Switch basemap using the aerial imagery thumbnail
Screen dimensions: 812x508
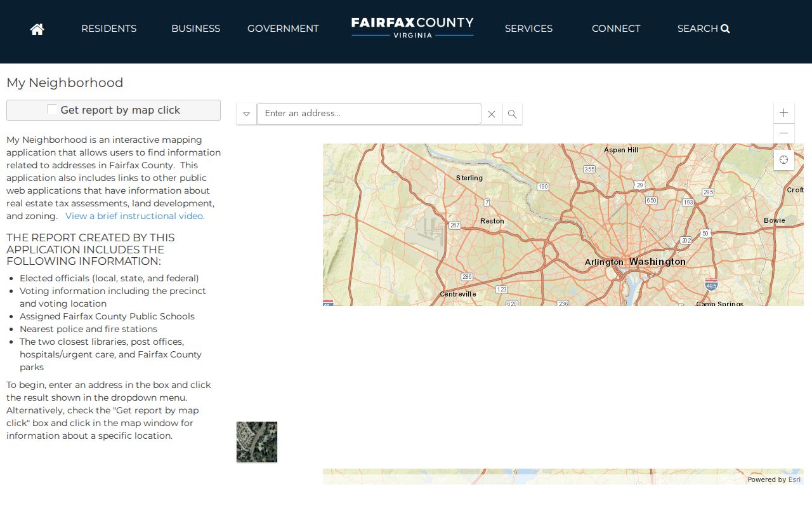click(257, 442)
